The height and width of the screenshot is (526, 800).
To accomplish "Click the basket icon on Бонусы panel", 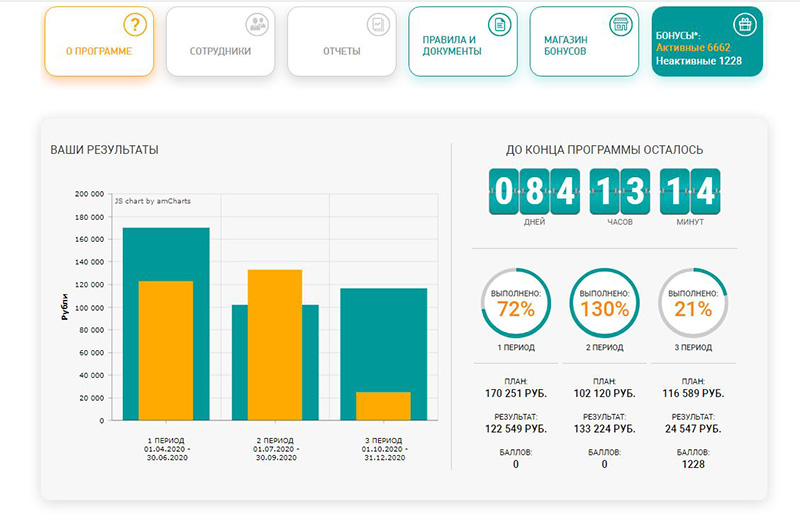I will [x=742, y=24].
